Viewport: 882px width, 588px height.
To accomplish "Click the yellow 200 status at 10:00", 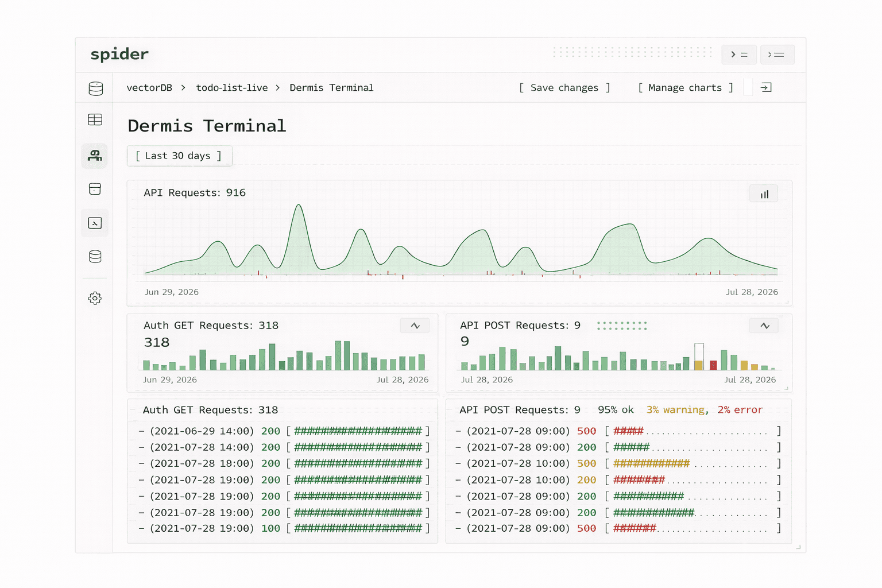I will click(586, 480).
